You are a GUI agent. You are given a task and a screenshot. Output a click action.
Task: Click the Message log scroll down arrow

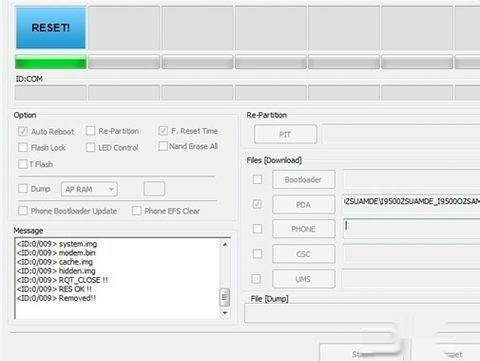(225, 313)
